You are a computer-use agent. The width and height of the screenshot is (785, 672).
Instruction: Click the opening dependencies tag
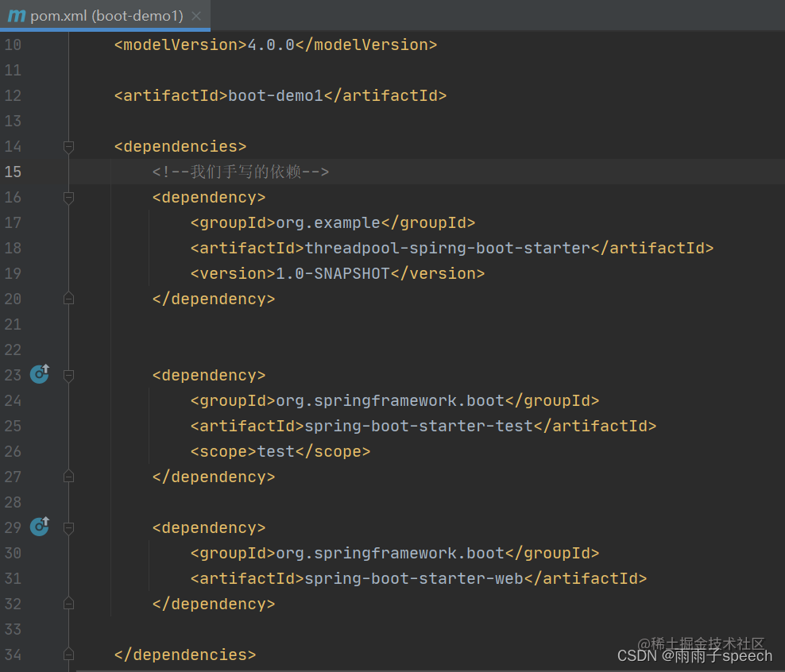180,147
